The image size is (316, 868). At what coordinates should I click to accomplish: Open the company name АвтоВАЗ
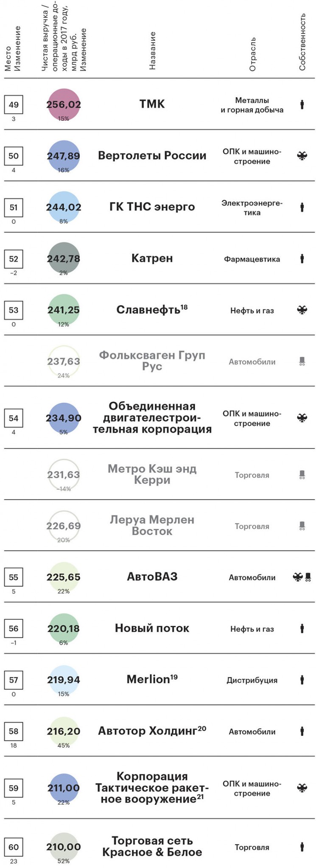[x=152, y=577]
